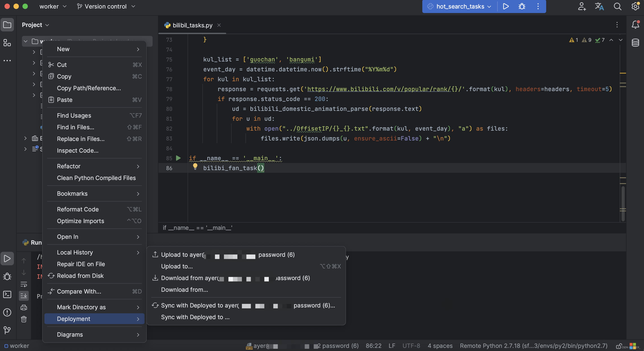The image size is (644, 351).
Task: Toggle scroll to end in Run console
Action: pyautogui.click(x=24, y=296)
